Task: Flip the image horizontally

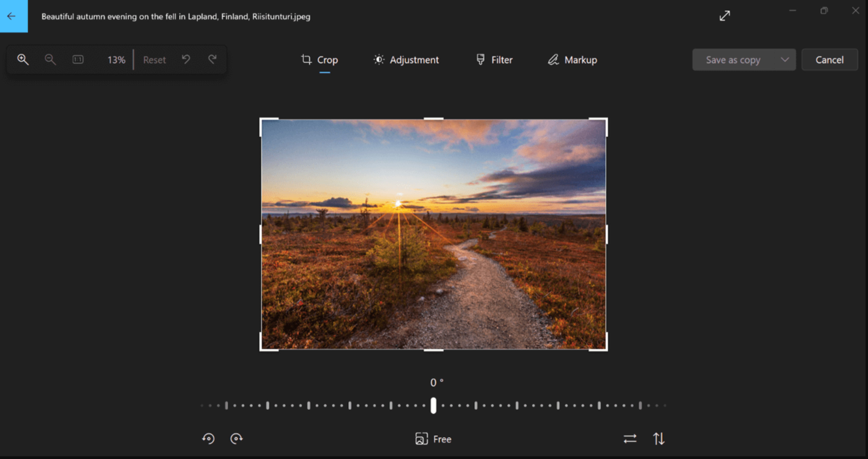Action: click(631, 439)
